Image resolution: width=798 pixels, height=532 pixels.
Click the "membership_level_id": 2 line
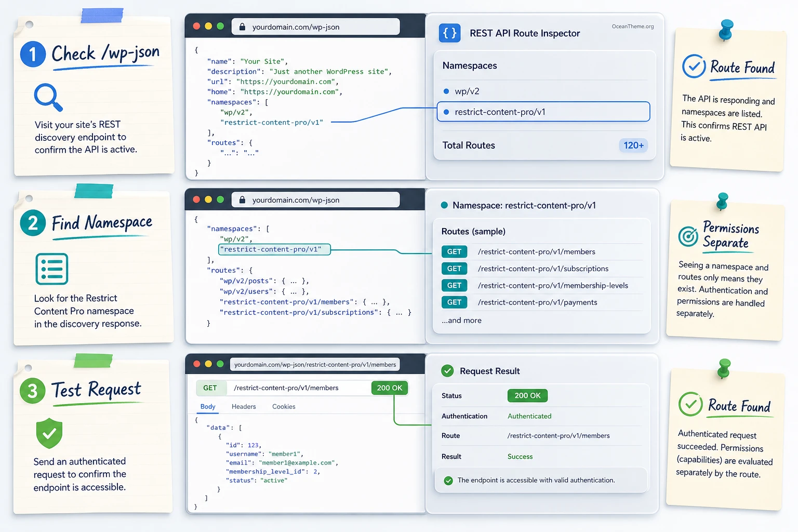(273, 472)
